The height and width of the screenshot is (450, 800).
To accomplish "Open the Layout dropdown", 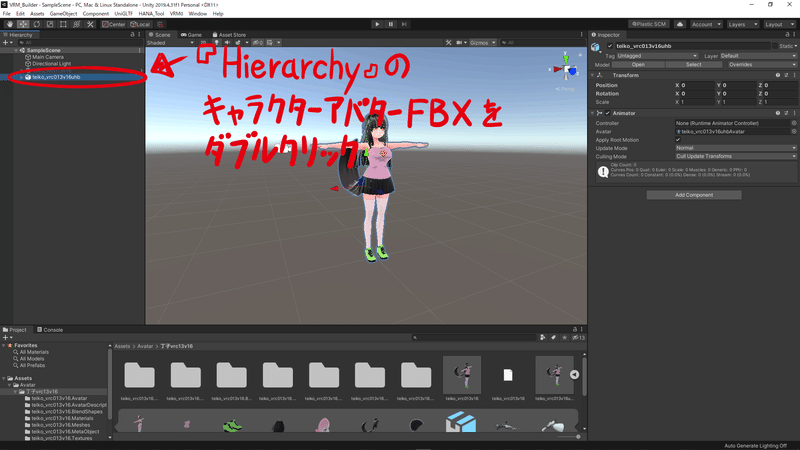I will 779,24.
